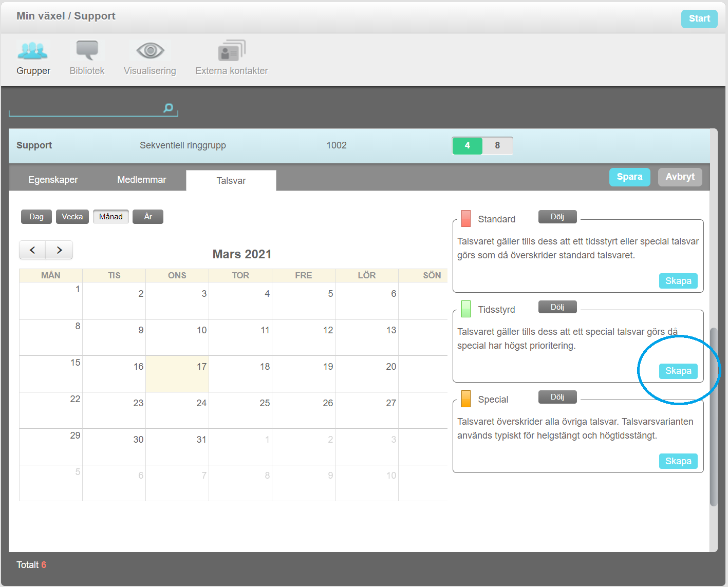Open the Bibliotek speech bubble icon
The height and width of the screenshot is (587, 728).
[x=87, y=50]
